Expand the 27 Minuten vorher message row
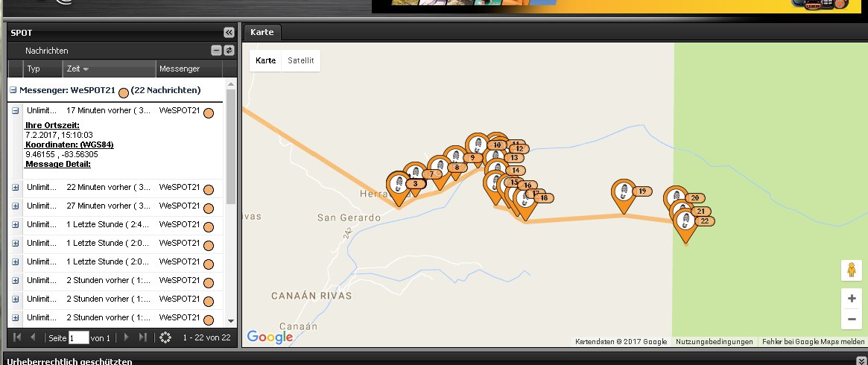Image resolution: width=868 pixels, height=365 pixels. click(x=16, y=206)
